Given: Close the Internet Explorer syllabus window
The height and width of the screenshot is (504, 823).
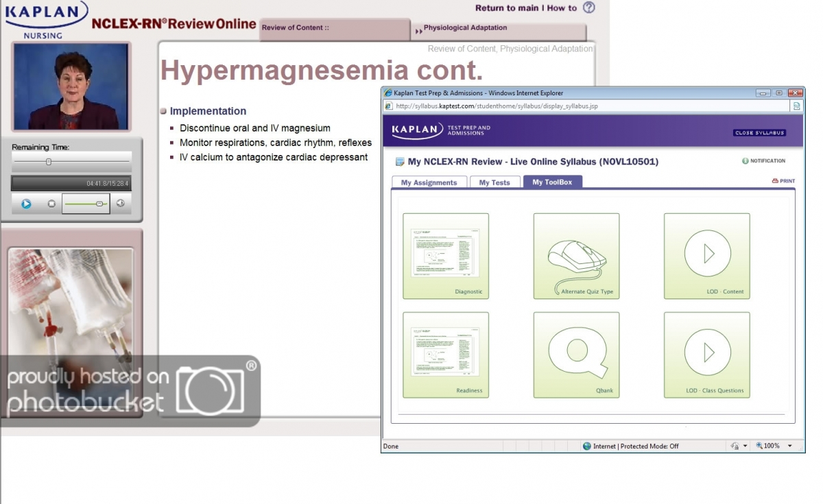Looking at the screenshot, I should point(796,93).
